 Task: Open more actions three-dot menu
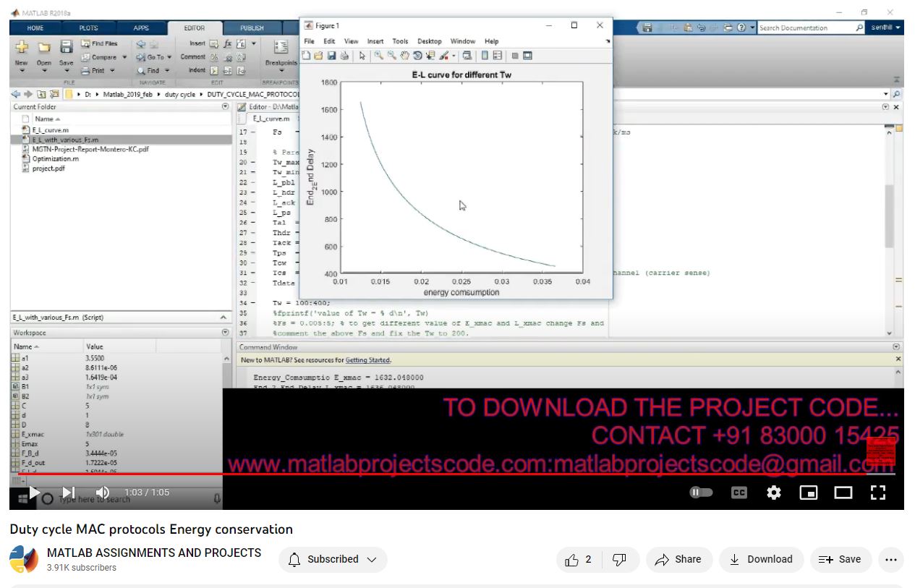pyautogui.click(x=890, y=559)
